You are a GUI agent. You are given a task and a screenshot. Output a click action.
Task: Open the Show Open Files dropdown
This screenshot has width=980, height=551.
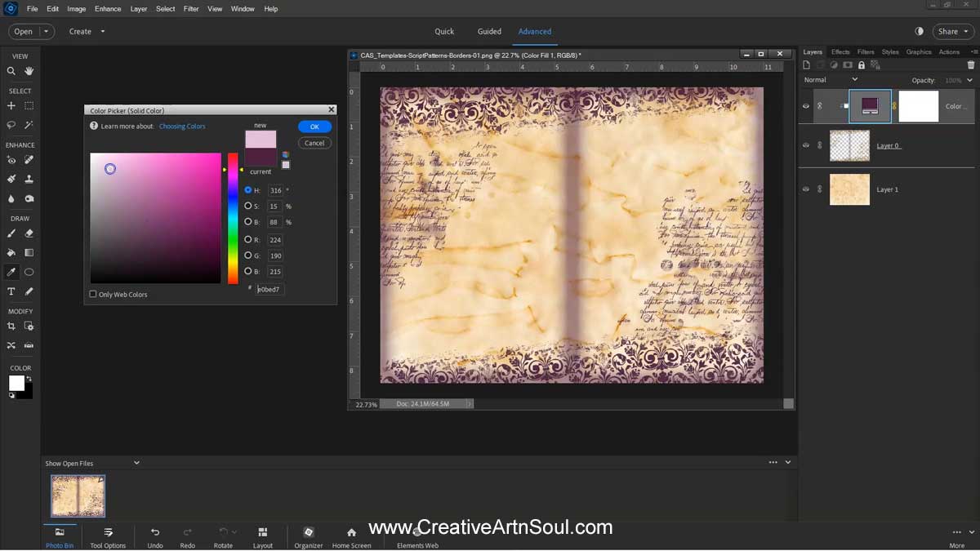[136, 463]
